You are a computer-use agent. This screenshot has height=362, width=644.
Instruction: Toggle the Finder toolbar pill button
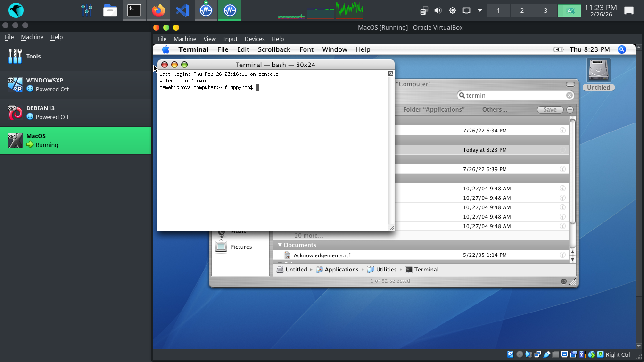pos(570,84)
